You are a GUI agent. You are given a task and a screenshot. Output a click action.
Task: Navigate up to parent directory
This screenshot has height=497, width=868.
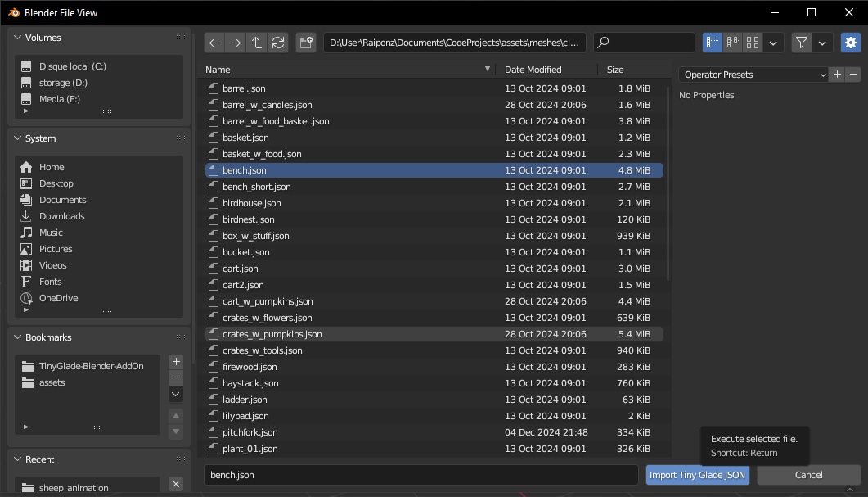[257, 43]
